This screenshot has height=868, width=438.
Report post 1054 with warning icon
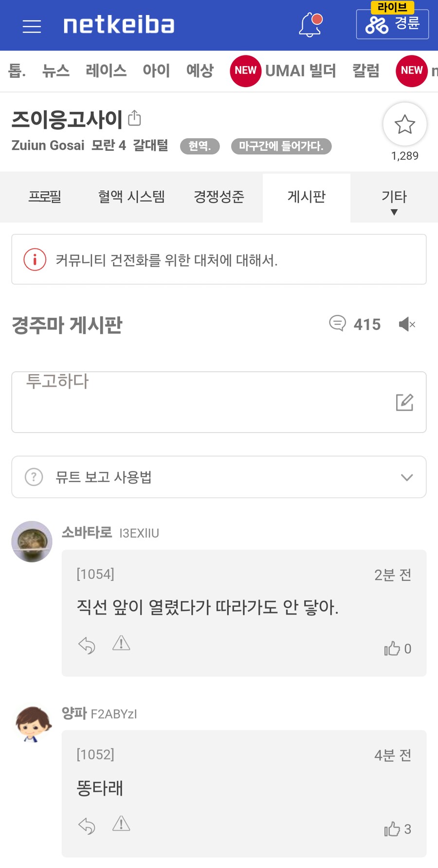tap(121, 644)
